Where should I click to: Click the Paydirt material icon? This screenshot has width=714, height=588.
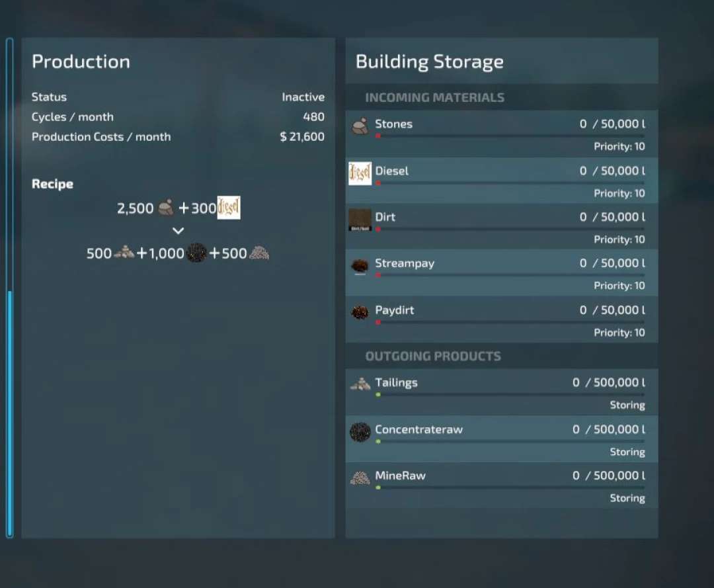[x=360, y=312]
